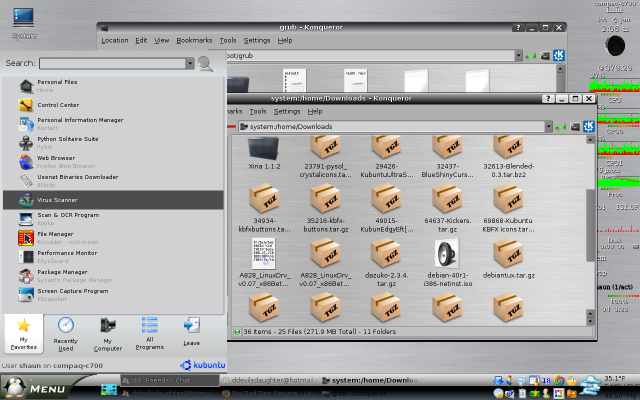This screenshot has height=400, width=640.
Task: Open Screen Capture Program KSnapshot
Action: tap(113, 295)
